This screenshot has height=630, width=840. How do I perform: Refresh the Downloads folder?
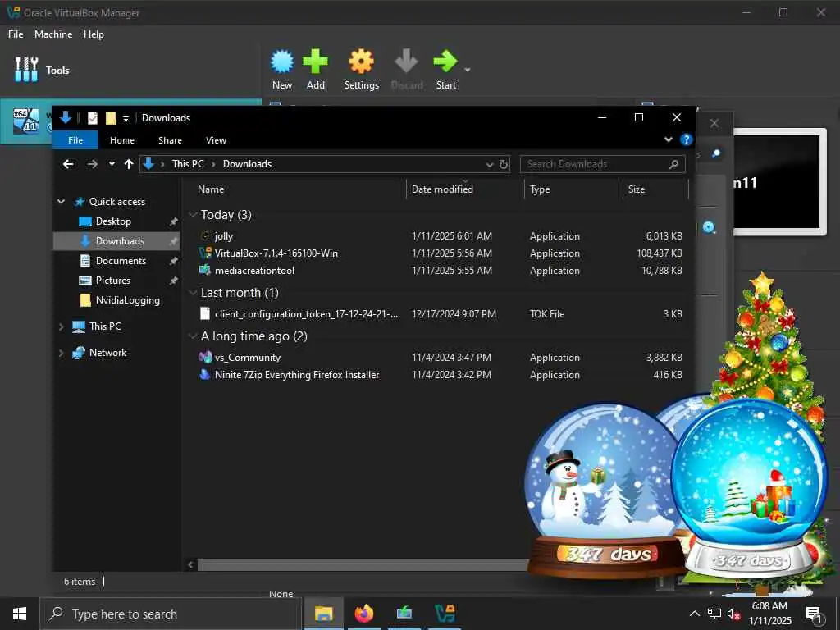click(x=504, y=164)
